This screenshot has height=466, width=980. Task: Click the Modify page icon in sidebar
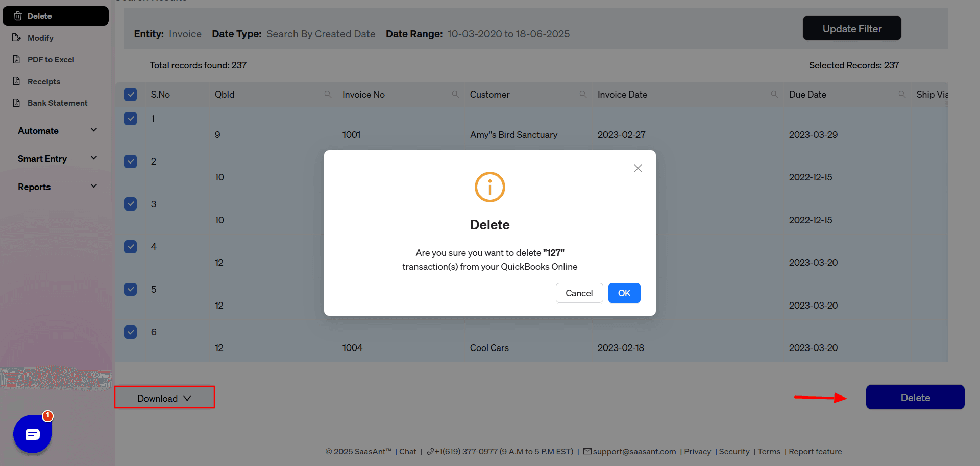(17, 38)
